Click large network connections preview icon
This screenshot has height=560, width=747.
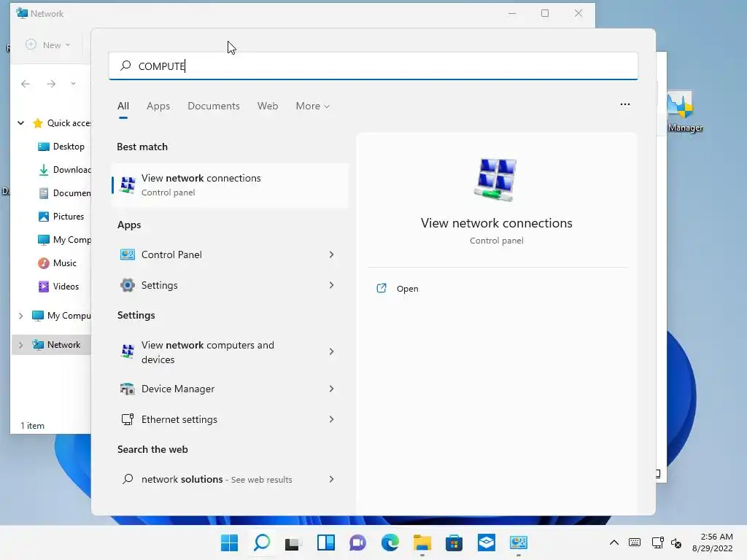tap(496, 179)
